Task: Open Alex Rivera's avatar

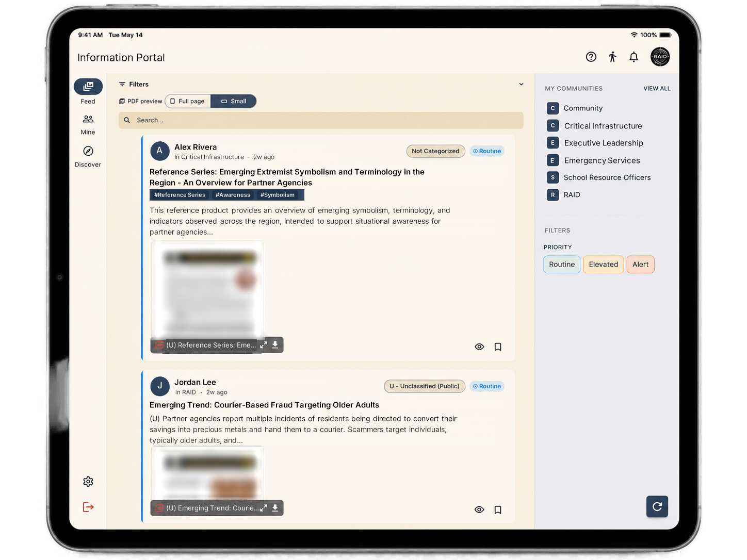Action: tap(160, 151)
